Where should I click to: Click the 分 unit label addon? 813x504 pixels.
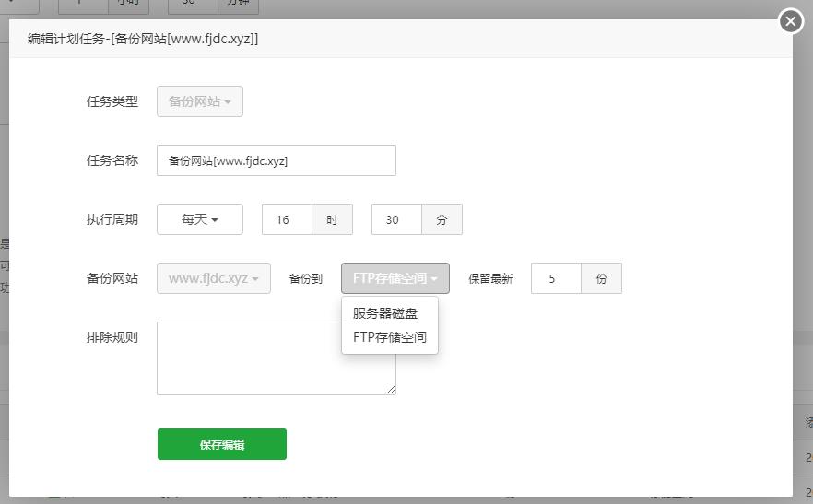pyautogui.click(x=442, y=219)
